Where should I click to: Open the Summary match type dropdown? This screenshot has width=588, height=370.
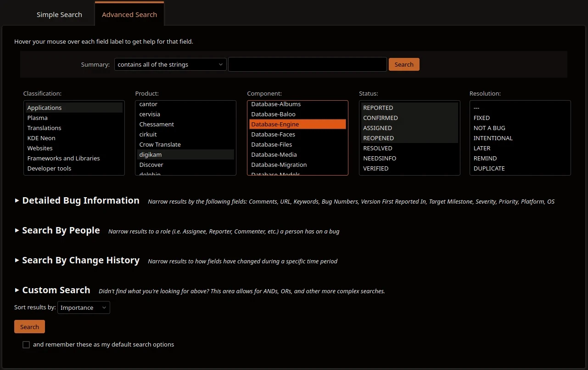tap(170, 64)
